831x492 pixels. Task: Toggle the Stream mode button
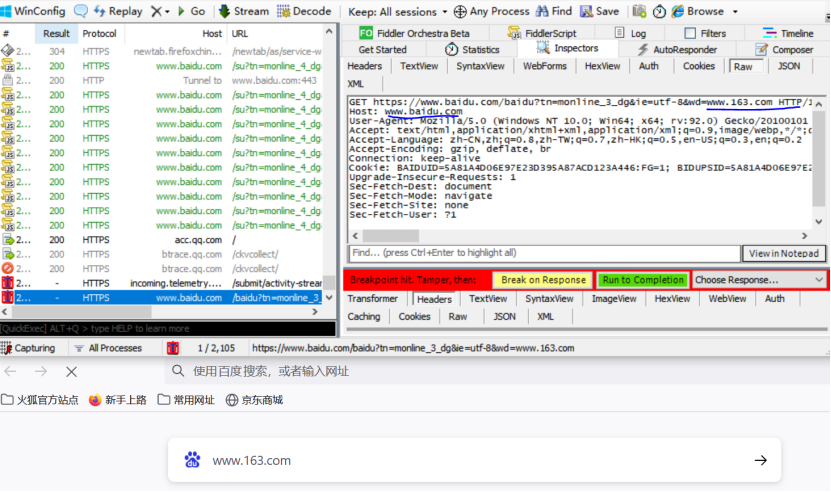[x=244, y=11]
